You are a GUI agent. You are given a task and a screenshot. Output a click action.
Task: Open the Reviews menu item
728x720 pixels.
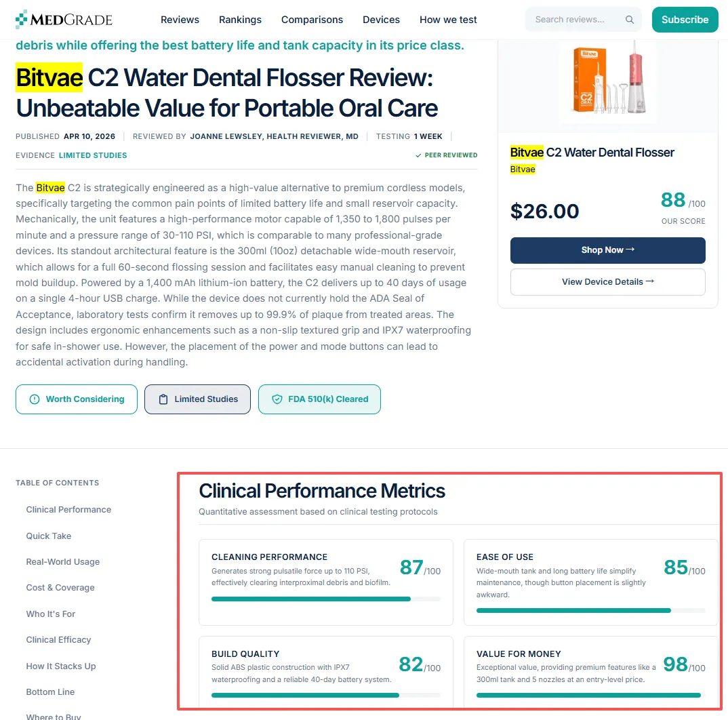180,20
